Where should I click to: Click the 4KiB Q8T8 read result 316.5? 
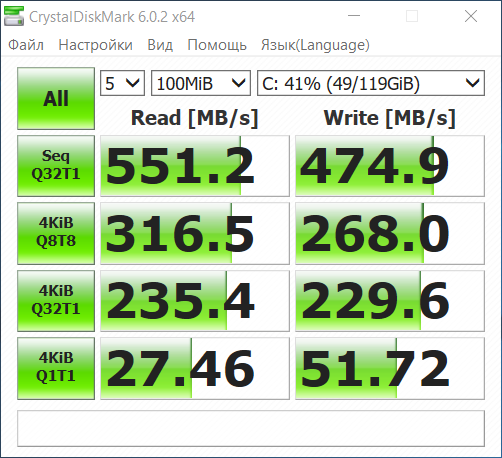pyautogui.click(x=195, y=233)
